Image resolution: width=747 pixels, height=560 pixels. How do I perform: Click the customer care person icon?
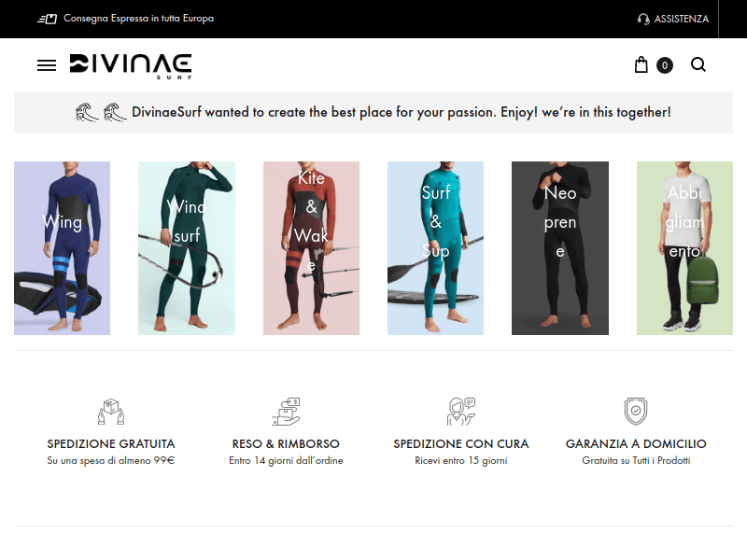point(461,412)
